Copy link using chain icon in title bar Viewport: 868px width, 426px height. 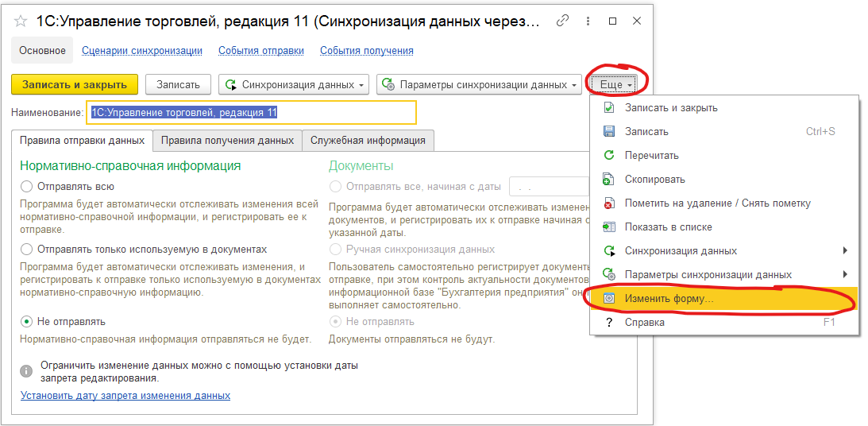click(562, 21)
